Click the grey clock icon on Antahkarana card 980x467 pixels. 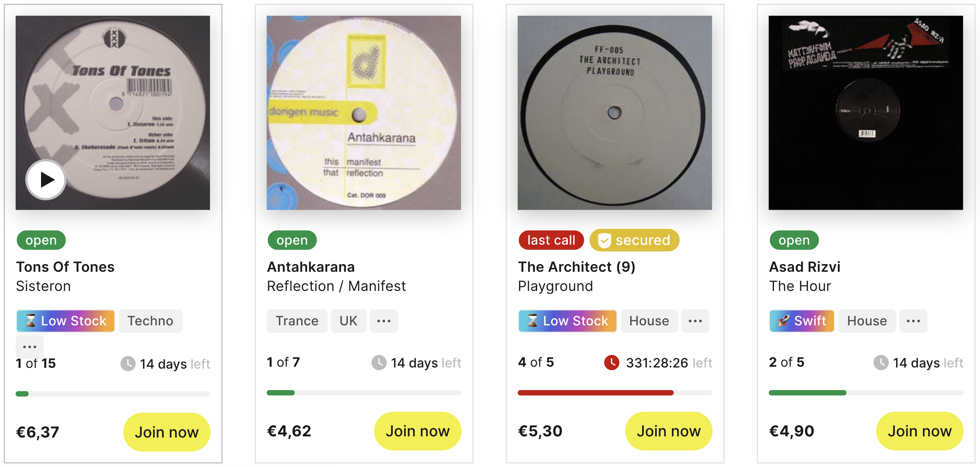click(x=379, y=362)
